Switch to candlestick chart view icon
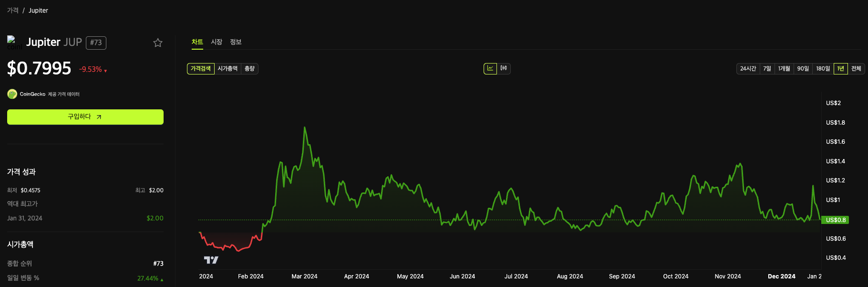 pyautogui.click(x=504, y=69)
